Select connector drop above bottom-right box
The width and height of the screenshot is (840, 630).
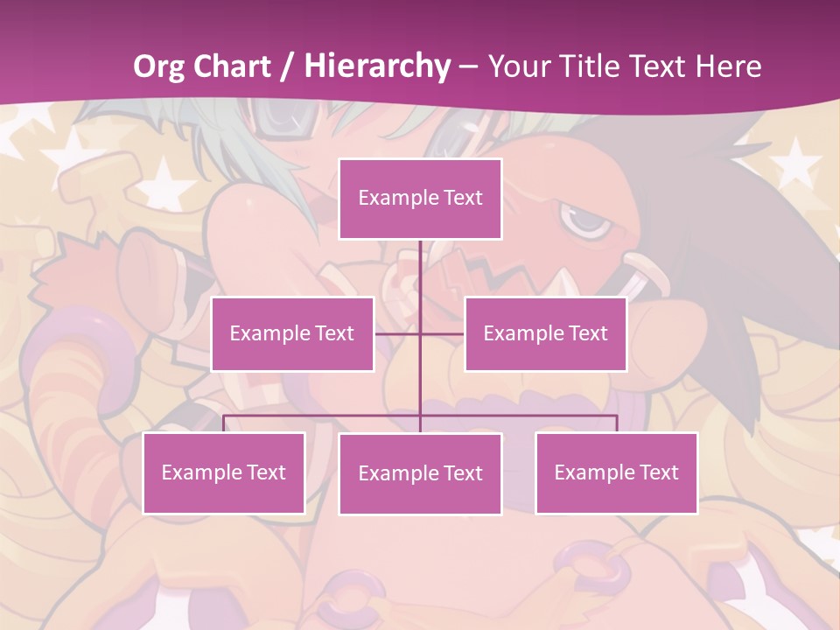click(617, 423)
